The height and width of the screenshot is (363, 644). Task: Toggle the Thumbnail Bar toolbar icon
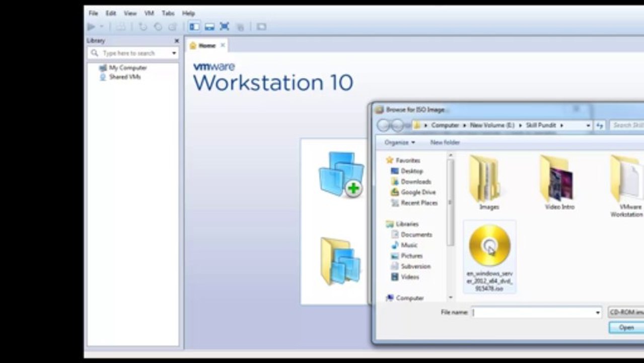click(x=209, y=27)
